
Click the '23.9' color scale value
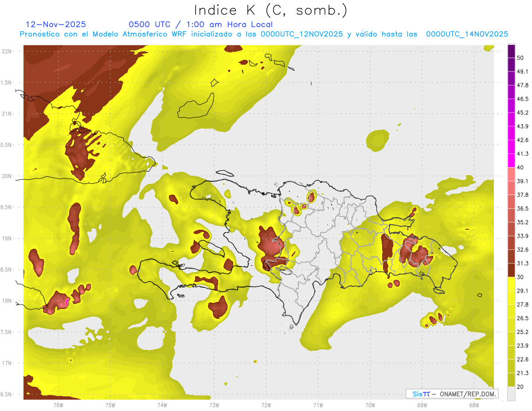coord(523,345)
